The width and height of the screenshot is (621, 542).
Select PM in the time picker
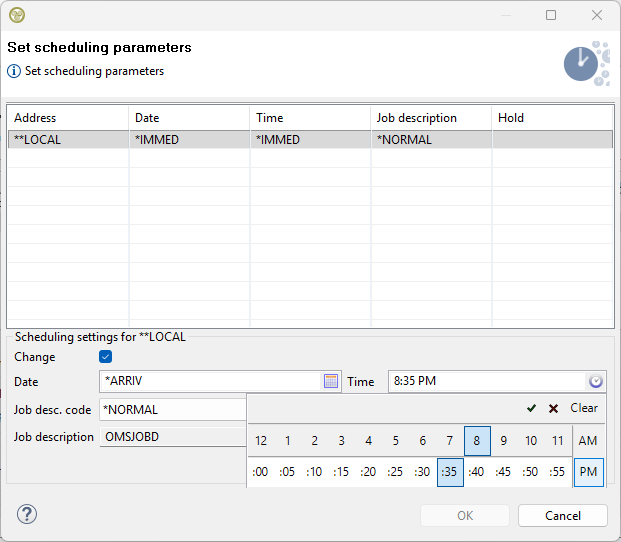(x=588, y=472)
